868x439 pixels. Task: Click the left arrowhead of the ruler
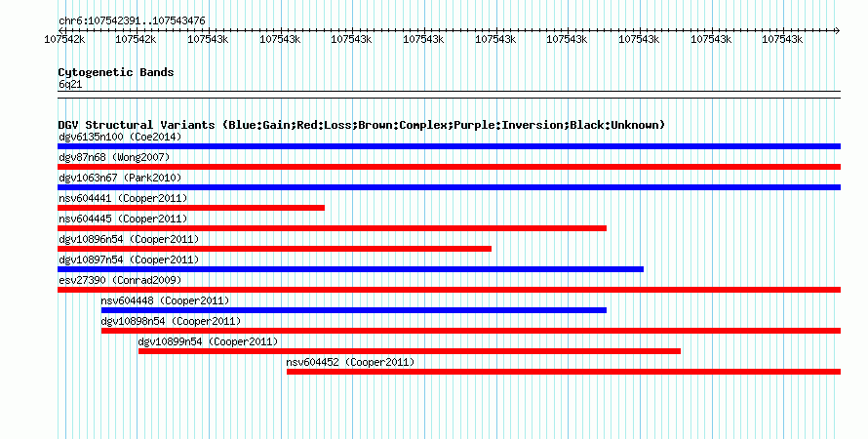60,30
